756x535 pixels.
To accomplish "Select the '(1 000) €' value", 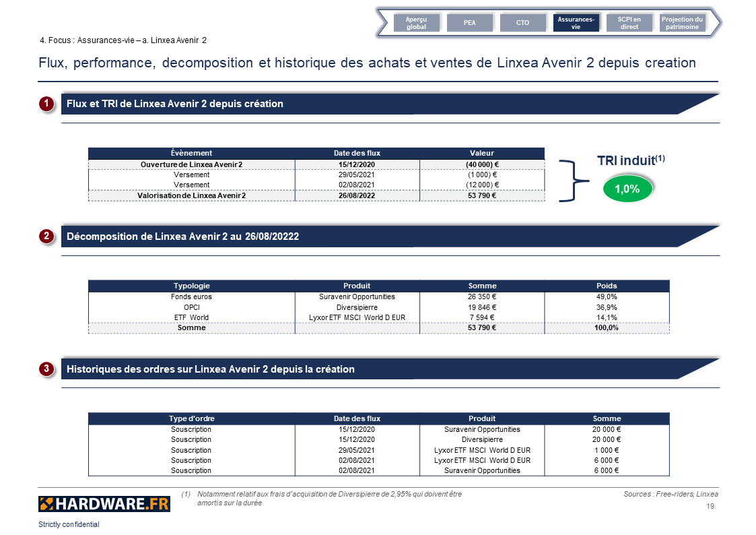I will [x=481, y=175].
